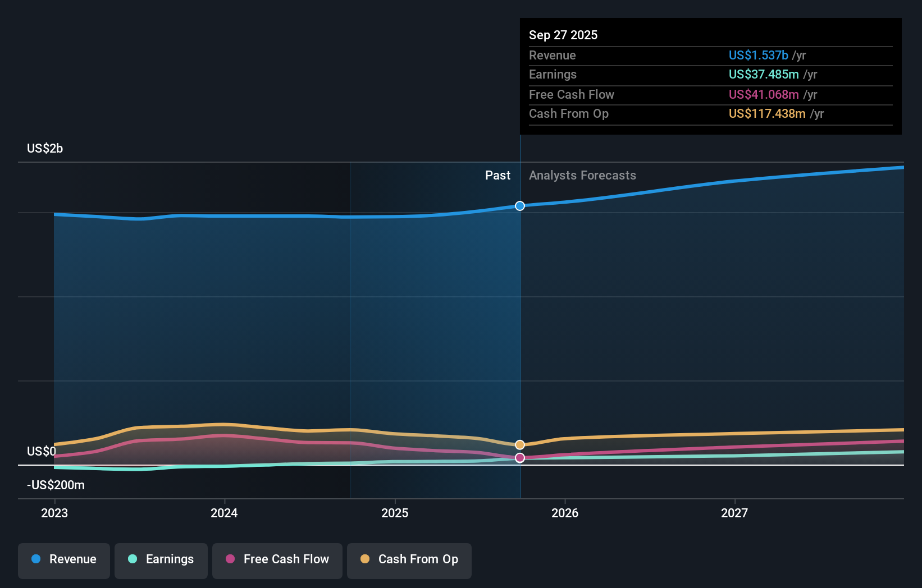Image resolution: width=922 pixels, height=588 pixels.
Task: Click the orange Cash From Op legend dot
Action: (x=366, y=559)
